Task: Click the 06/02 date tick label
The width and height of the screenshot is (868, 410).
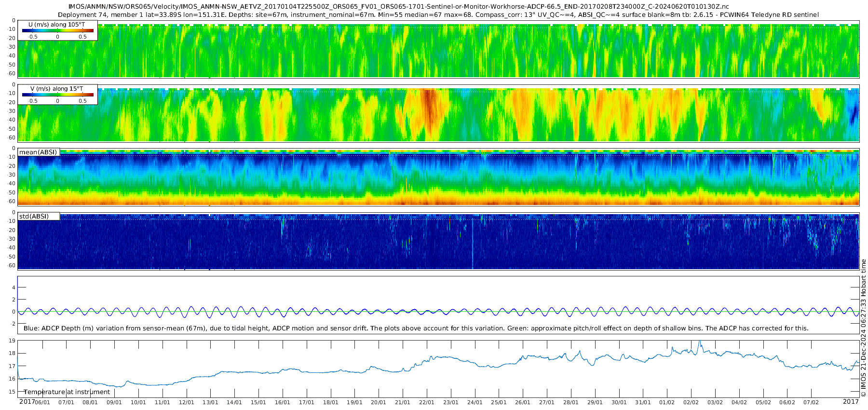Action: click(787, 403)
